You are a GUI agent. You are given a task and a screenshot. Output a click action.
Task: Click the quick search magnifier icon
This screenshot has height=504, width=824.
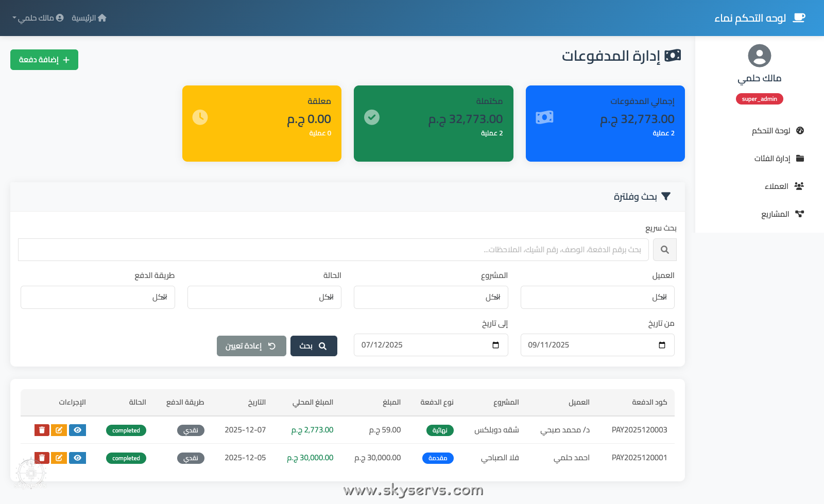tap(664, 250)
